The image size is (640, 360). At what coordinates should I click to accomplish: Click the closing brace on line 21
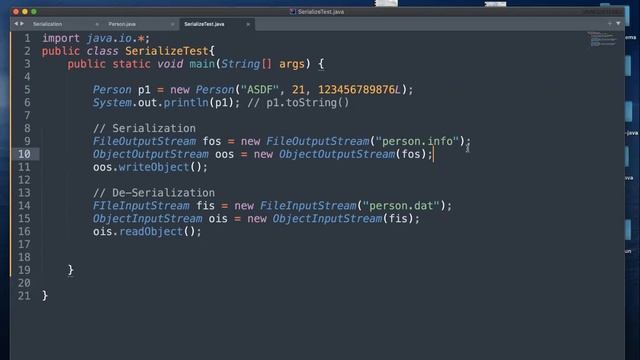[45, 296]
